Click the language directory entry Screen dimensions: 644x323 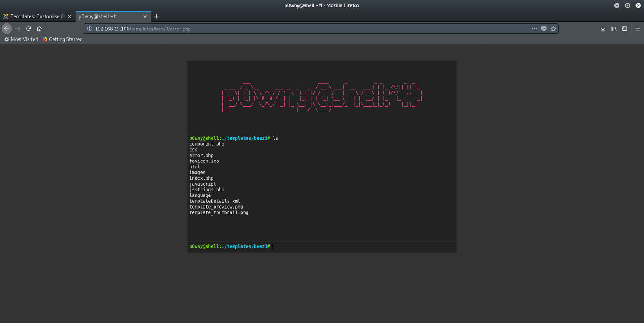coord(200,195)
